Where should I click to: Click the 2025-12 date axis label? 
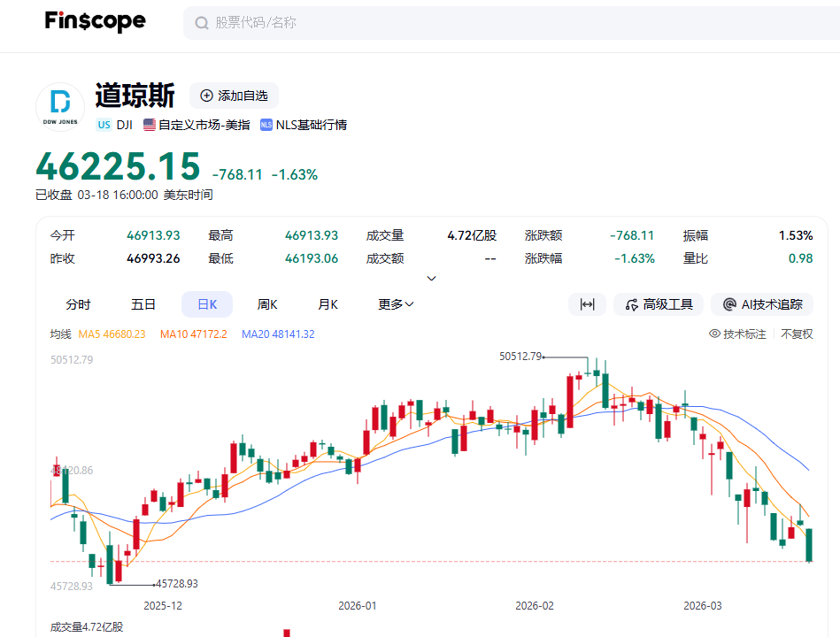pyautogui.click(x=163, y=606)
